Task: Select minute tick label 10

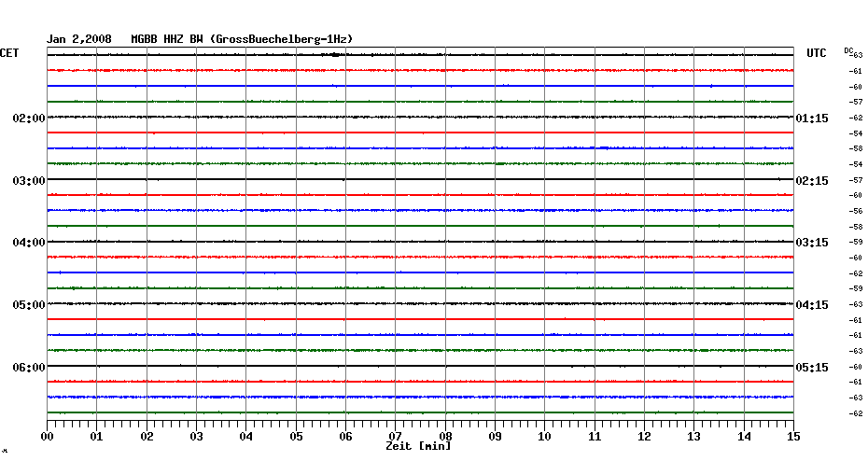Action: tap(545, 437)
